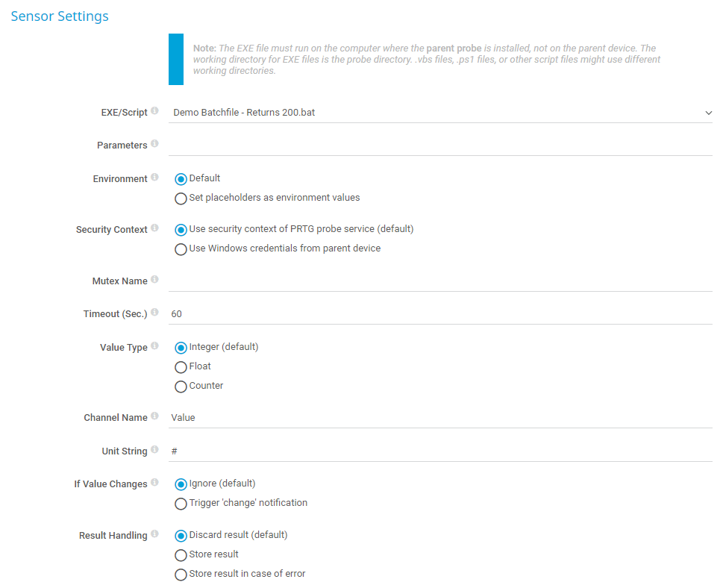
Task: Focus the Mutex Name text field
Action: click(x=440, y=281)
